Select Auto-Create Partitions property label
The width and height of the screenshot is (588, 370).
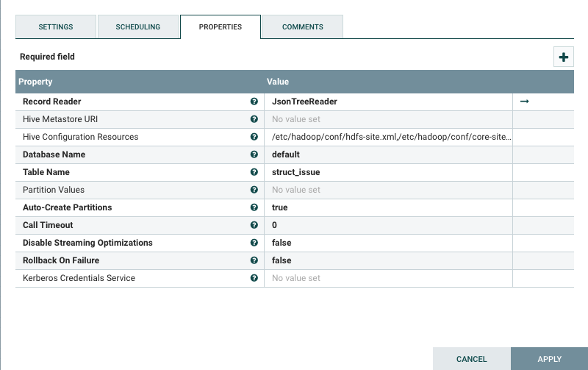67,207
